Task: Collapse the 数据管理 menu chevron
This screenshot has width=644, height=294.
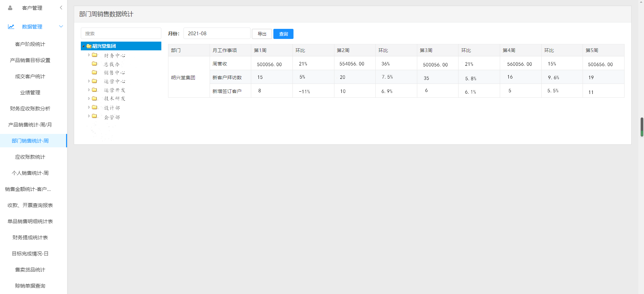Action: click(61, 26)
